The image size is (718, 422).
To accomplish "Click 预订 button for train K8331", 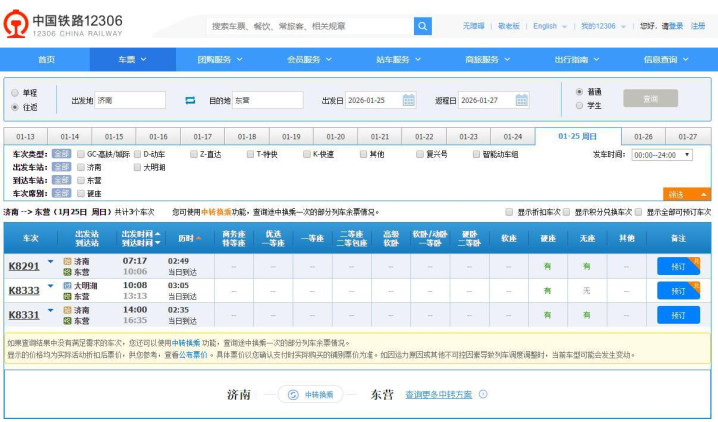I will [x=678, y=314].
